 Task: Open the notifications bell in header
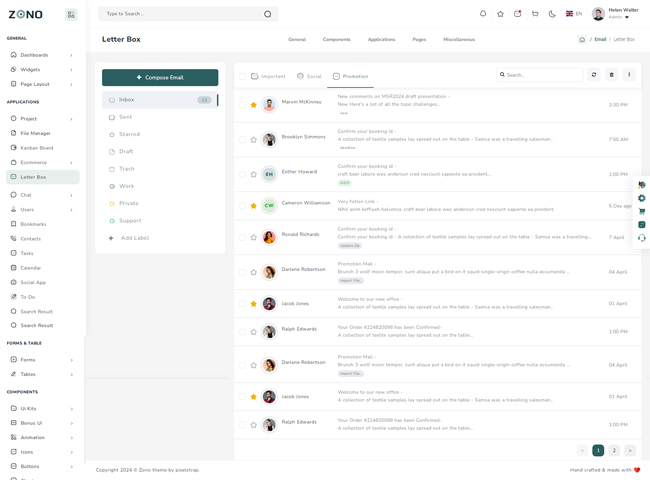483,14
